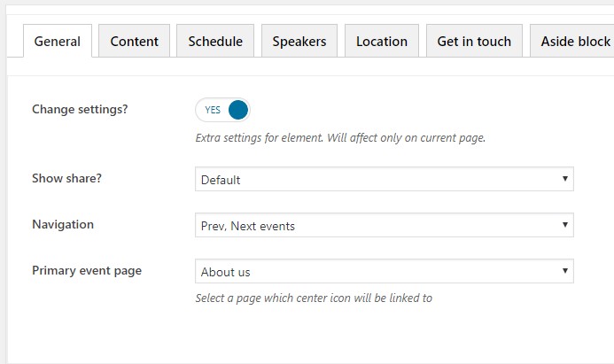Click the arrow beside Prev, Next events
Image resolution: width=614 pixels, height=364 pixels.
pyautogui.click(x=564, y=226)
